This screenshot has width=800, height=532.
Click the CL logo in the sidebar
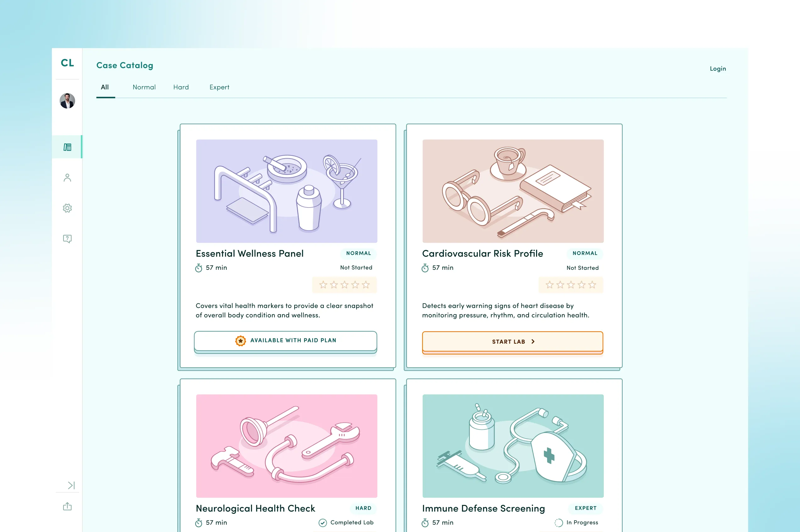(67, 63)
